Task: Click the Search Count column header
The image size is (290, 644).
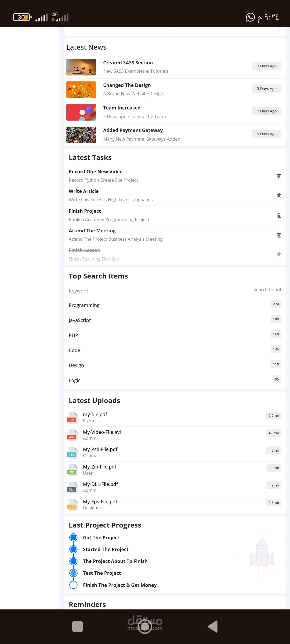Action: point(267,290)
